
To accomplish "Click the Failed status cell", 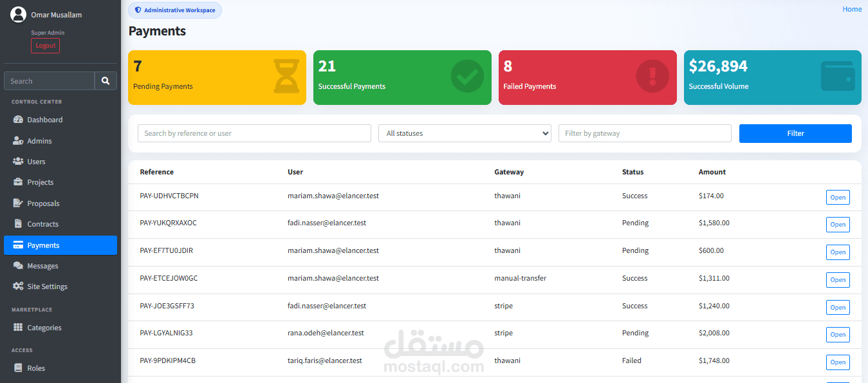I will pyautogui.click(x=632, y=360).
